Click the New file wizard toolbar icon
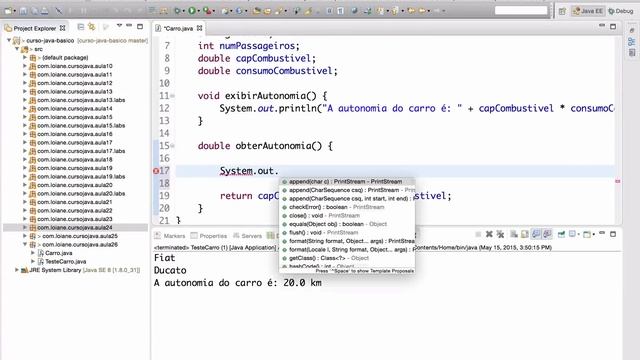Screen dimensions: 640x360 tap(8, 11)
